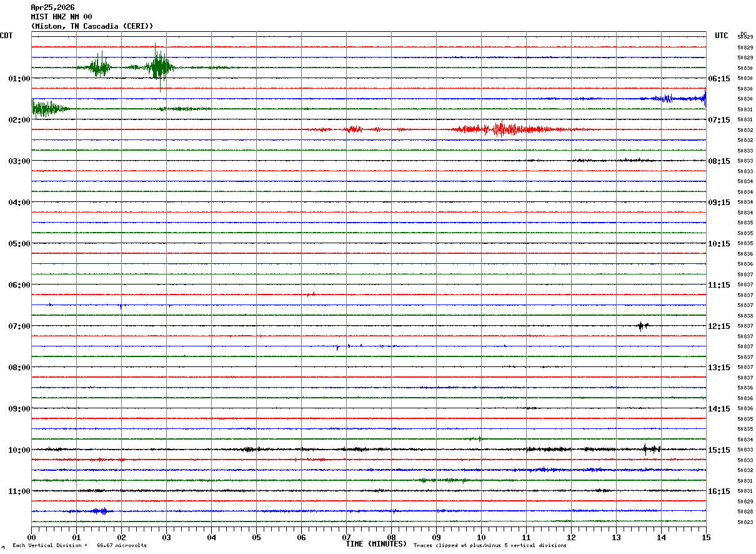Screen dimensions: 756x554
Task: Click the TIME (MINUTES) axis label
Action: [x=376, y=544]
